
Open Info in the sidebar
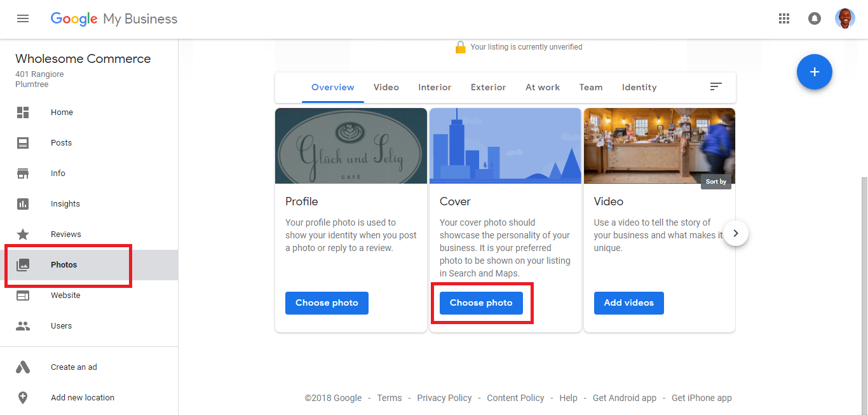pyautogui.click(x=89, y=173)
